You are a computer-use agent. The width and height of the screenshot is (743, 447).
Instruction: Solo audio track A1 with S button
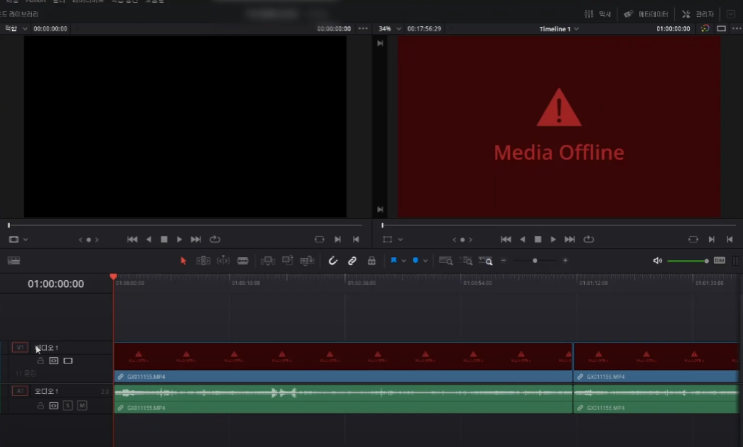68,405
